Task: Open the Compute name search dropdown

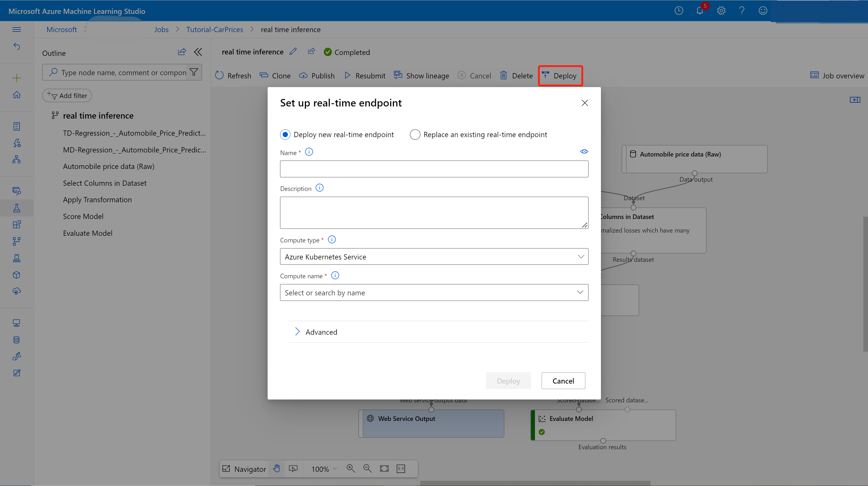Action: pos(434,292)
